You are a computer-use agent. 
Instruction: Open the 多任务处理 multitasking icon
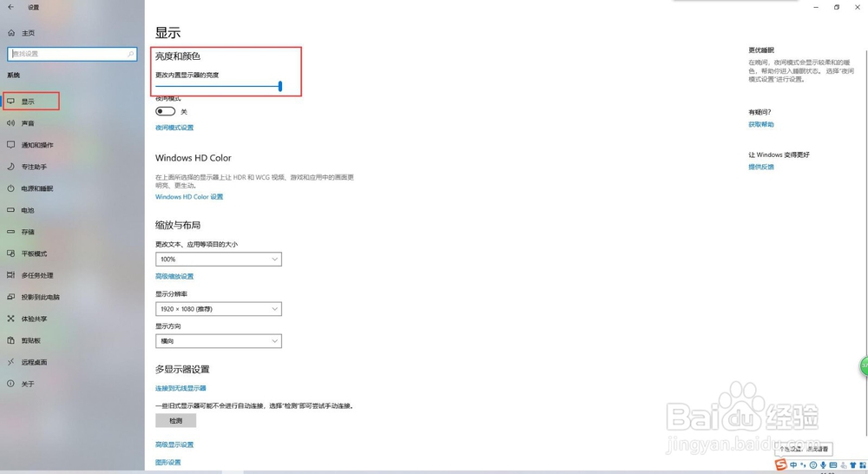(x=10, y=274)
